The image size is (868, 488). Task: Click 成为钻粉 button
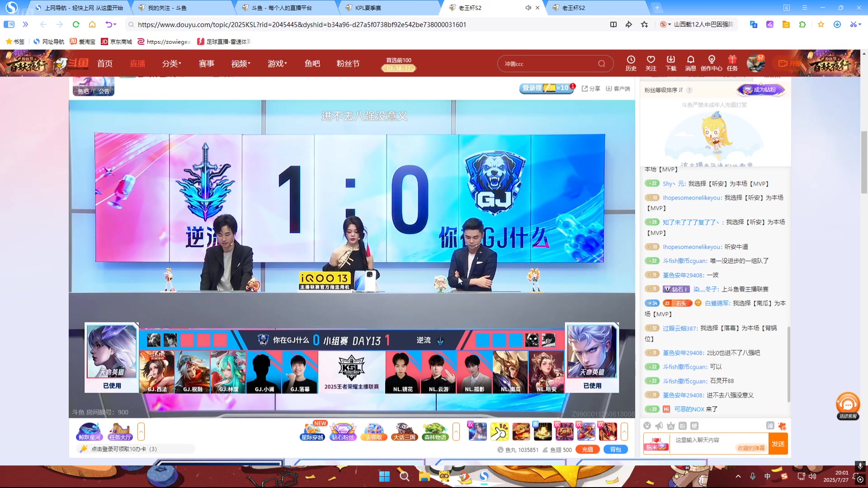click(x=761, y=90)
